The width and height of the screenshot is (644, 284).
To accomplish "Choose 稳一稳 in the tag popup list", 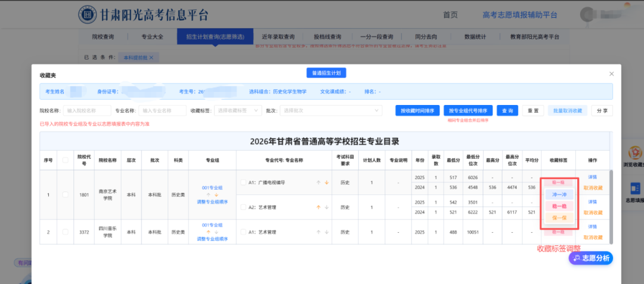I will tap(559, 206).
